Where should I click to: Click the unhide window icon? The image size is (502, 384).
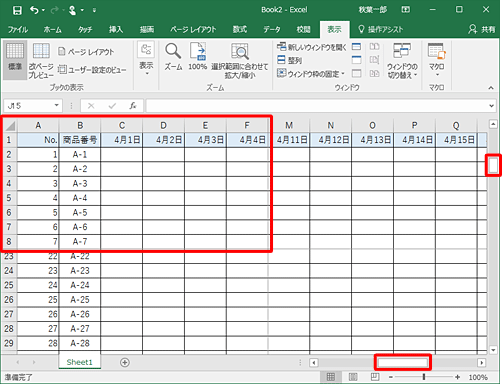pos(356,73)
